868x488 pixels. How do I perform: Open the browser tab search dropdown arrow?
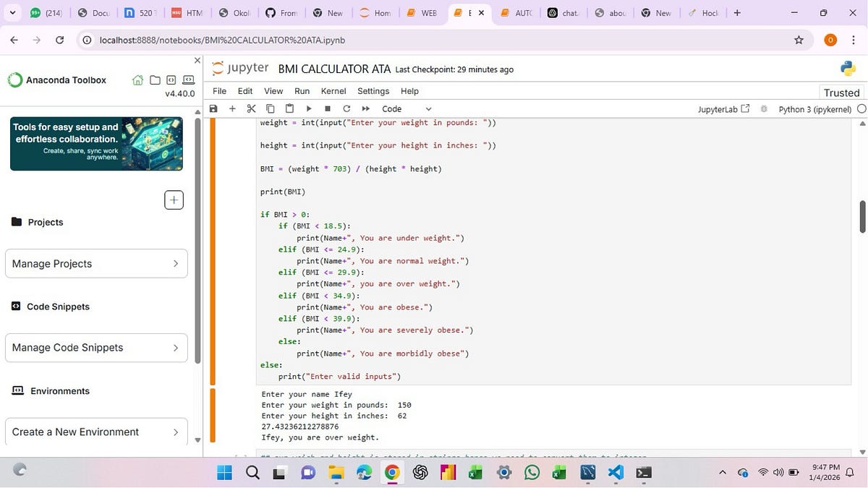point(12,13)
